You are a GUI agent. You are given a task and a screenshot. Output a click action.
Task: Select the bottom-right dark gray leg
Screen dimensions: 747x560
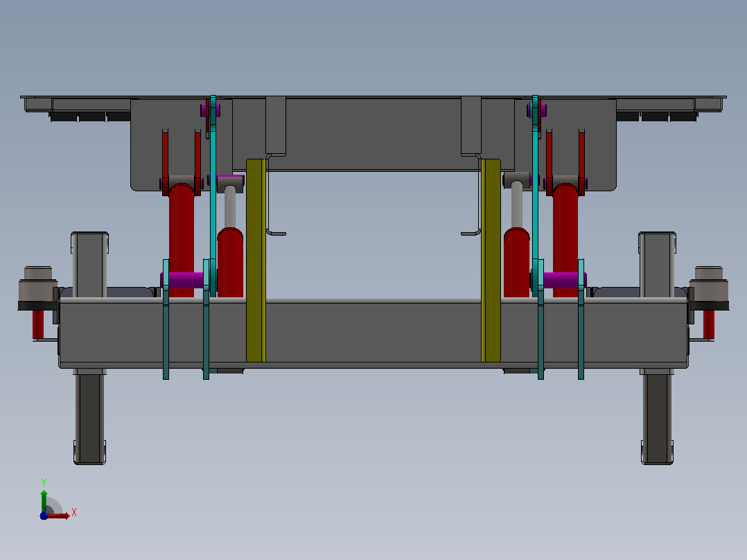pyautogui.click(x=657, y=419)
